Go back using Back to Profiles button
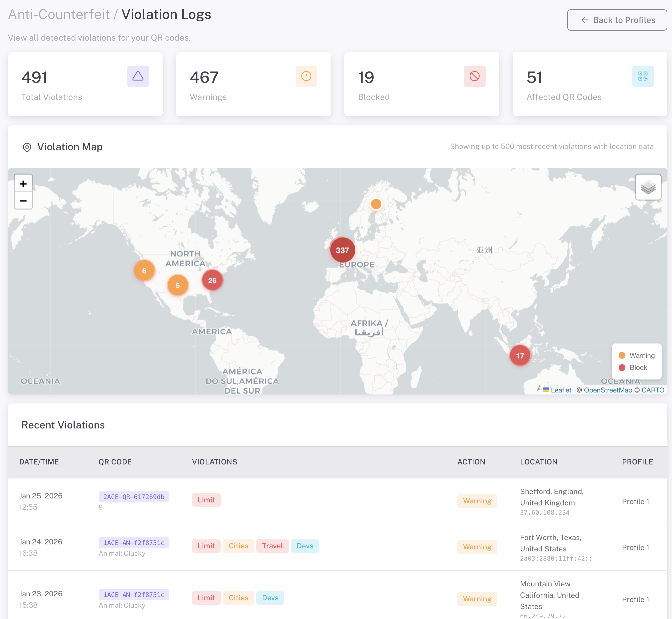672x619 pixels. 617,20
